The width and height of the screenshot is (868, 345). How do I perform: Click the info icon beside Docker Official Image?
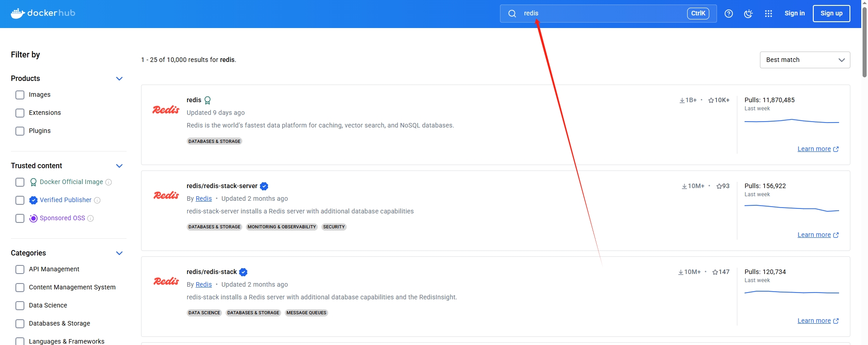pos(108,182)
